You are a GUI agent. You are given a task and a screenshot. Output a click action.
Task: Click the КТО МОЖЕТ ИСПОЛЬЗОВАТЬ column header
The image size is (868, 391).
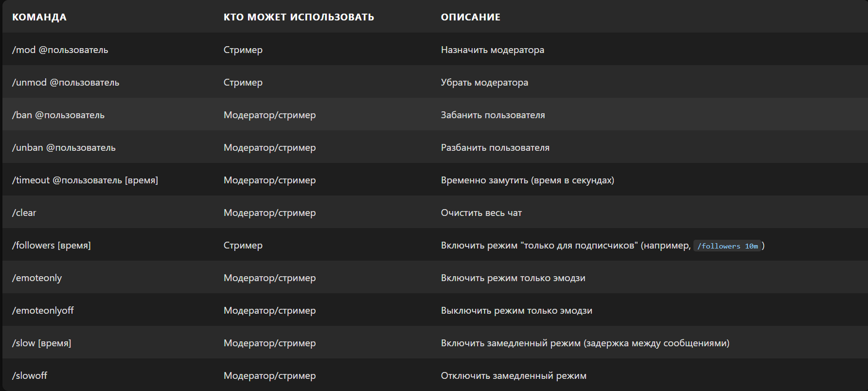[x=299, y=17]
